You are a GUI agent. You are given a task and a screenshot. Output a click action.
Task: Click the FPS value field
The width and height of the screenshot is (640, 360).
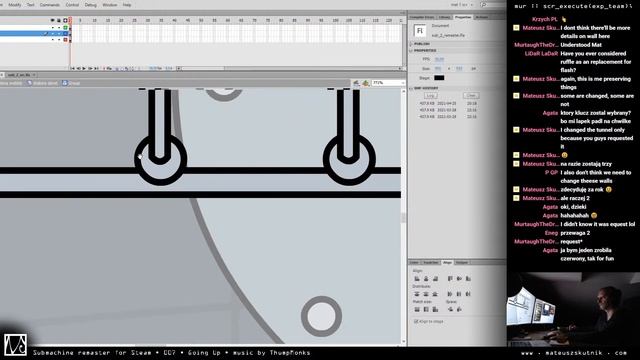[439, 59]
